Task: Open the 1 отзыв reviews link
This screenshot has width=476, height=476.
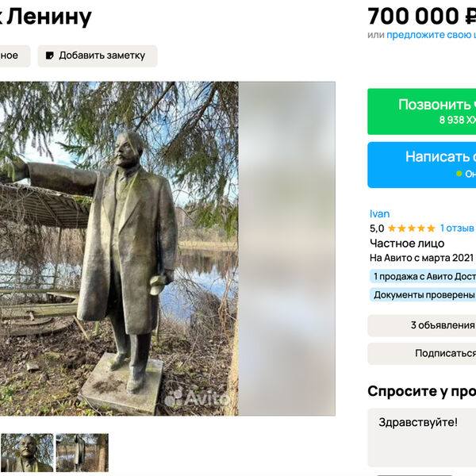Action: tap(457, 228)
